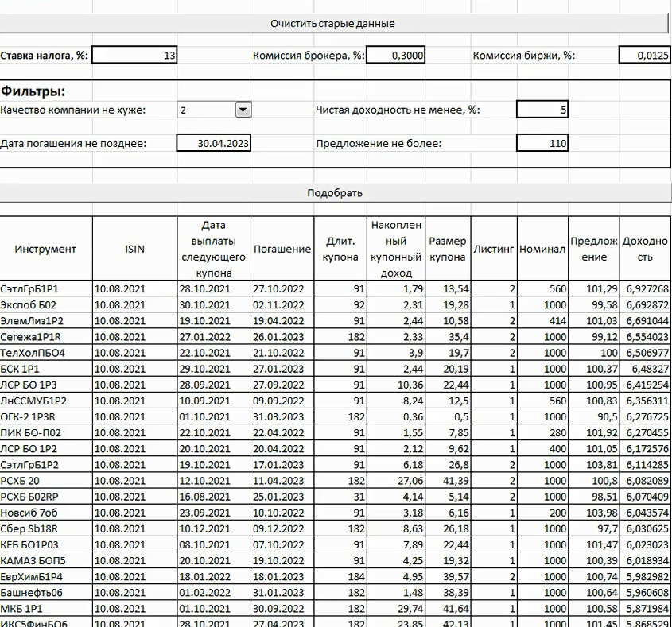Select the 'ТелХолПБО4' instrument cell
Screen dimensions: 672x627
click(x=46, y=353)
